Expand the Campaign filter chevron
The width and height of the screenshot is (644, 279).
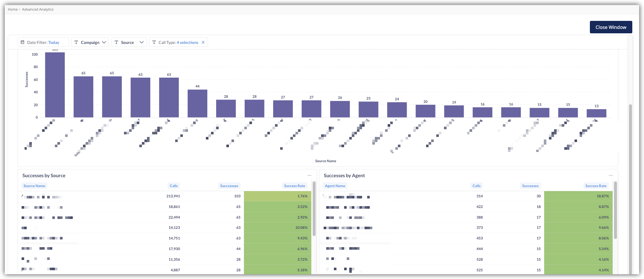[x=104, y=42]
